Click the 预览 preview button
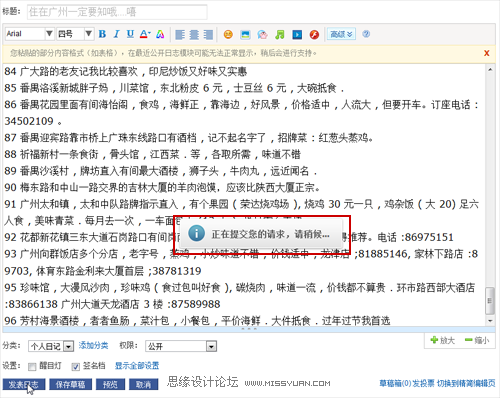This screenshot has height=398, width=500. coord(110,384)
